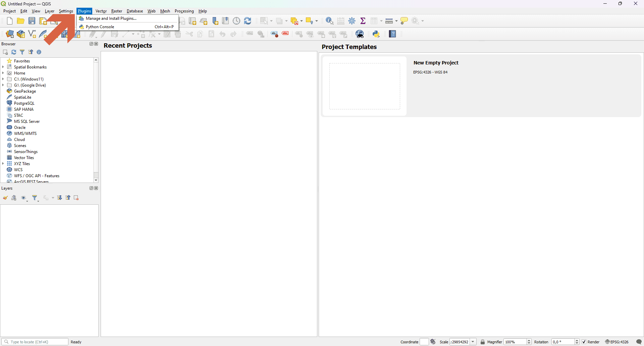
Task: Activate the Measure Line ruler tool
Action: coord(389,21)
